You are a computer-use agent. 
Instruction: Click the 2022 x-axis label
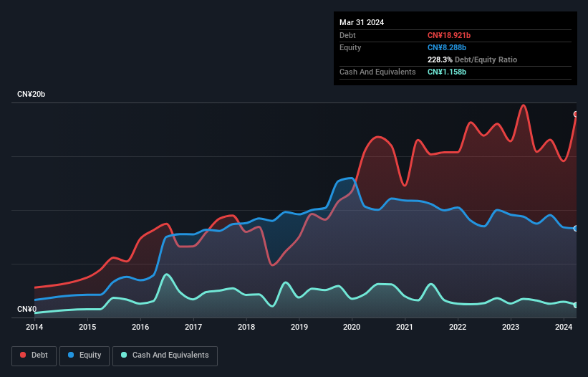[458, 327]
